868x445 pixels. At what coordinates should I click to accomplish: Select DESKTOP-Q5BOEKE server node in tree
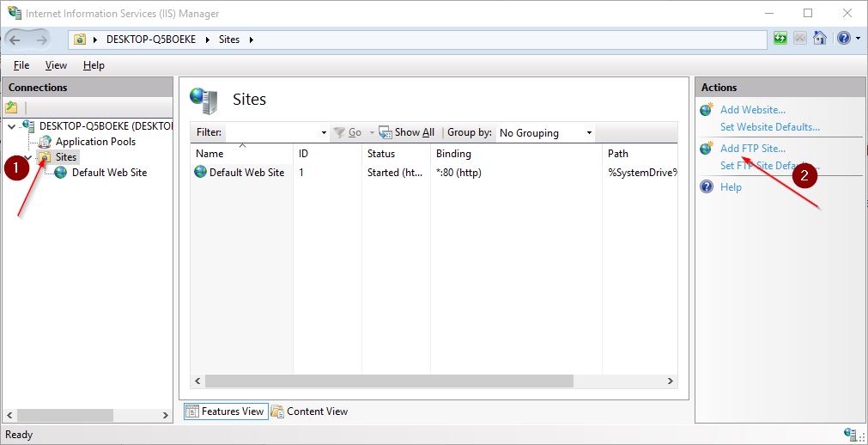[106, 125]
